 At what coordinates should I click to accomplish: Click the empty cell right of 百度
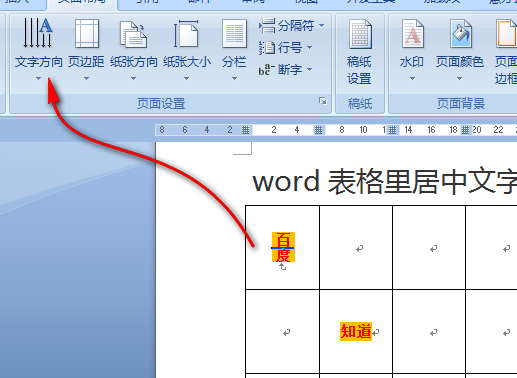point(356,247)
